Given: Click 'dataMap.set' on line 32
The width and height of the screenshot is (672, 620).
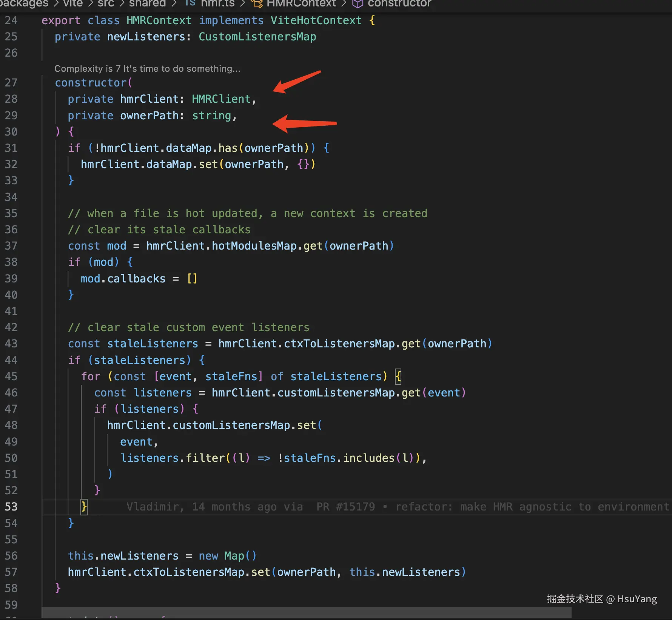Looking at the screenshot, I should click(182, 164).
